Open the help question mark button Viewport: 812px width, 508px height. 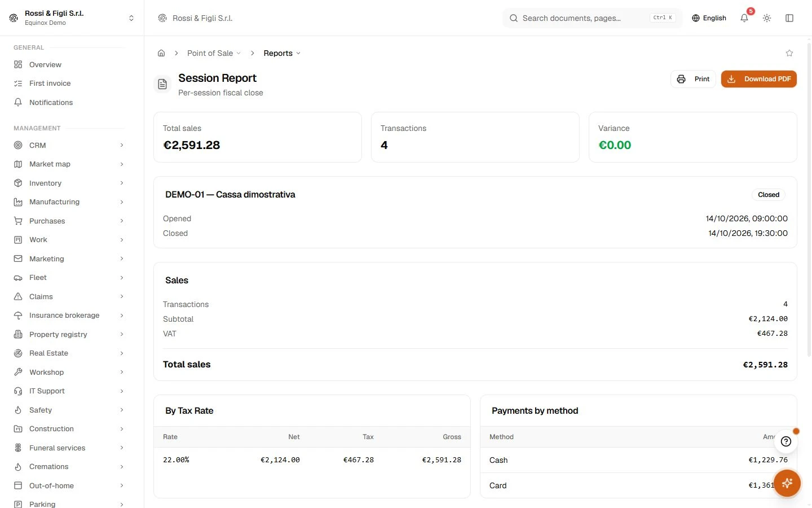[786, 441]
